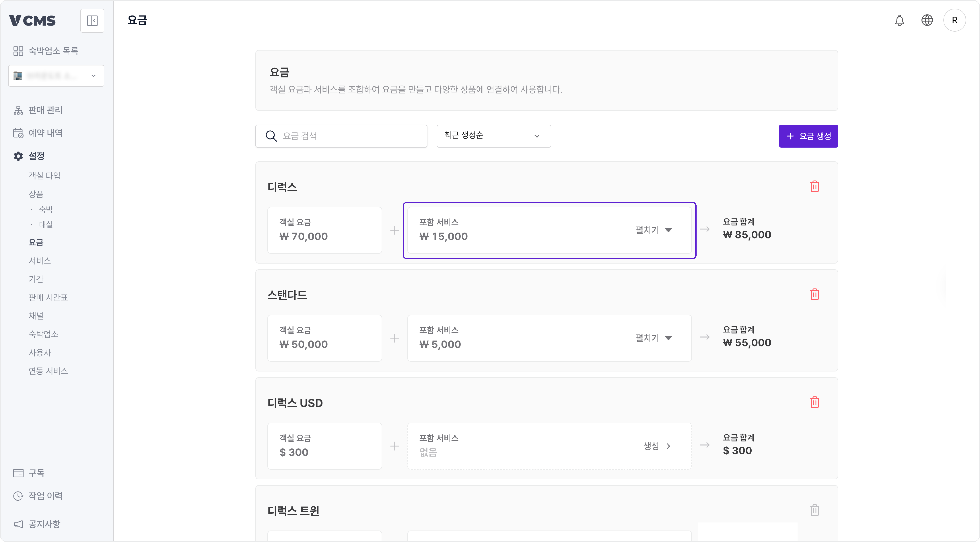
Task: Go to 예약 내역 menu item
Action: pyautogui.click(x=45, y=133)
